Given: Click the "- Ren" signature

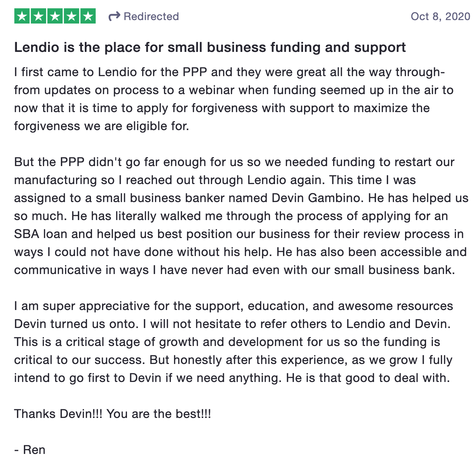Looking at the screenshot, I should [30, 450].
